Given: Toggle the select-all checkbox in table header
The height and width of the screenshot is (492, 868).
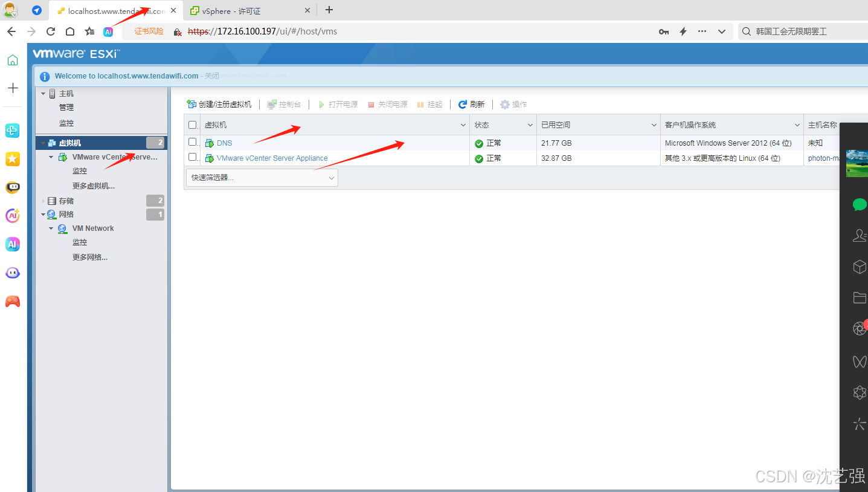Looking at the screenshot, I should [193, 125].
